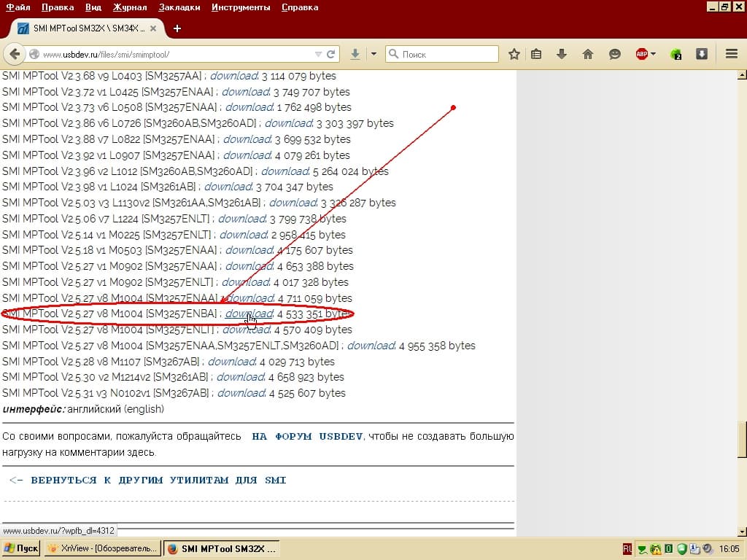Download V2.3.92 v1 L0907 file
The height and width of the screenshot is (560, 747).
[247, 155]
